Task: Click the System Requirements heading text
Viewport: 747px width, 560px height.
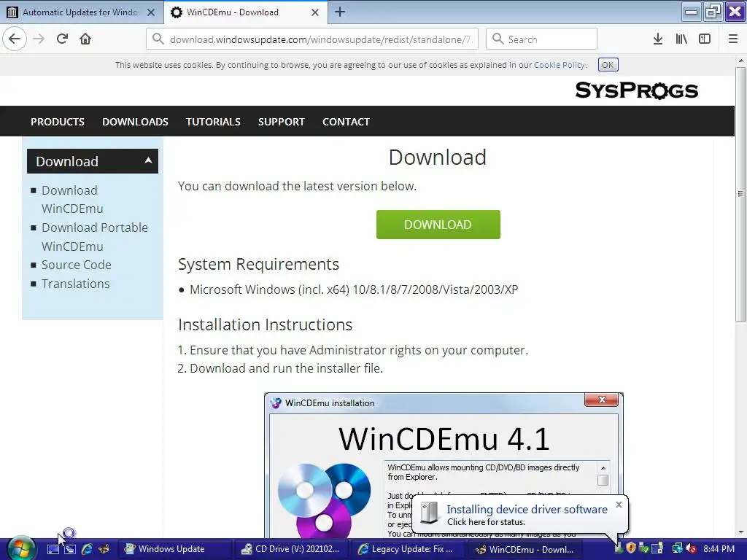Action: [259, 264]
